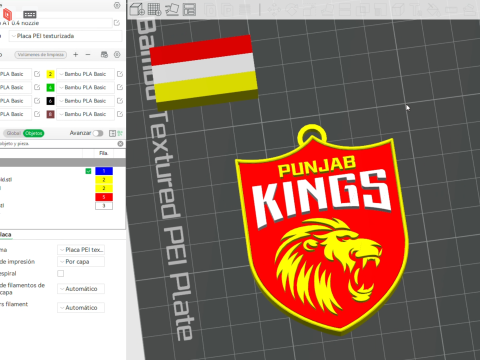
Task: Enable the espiral mode checkbox
Action: (x=61, y=273)
